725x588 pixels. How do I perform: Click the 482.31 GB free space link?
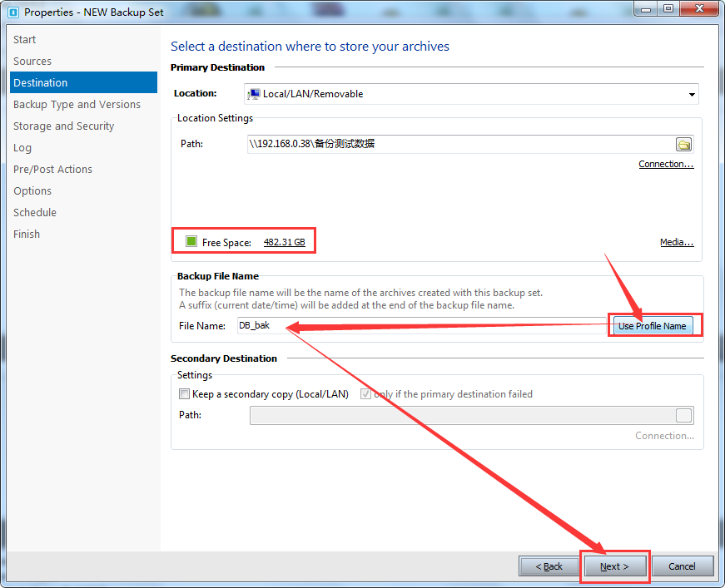pyautogui.click(x=284, y=243)
